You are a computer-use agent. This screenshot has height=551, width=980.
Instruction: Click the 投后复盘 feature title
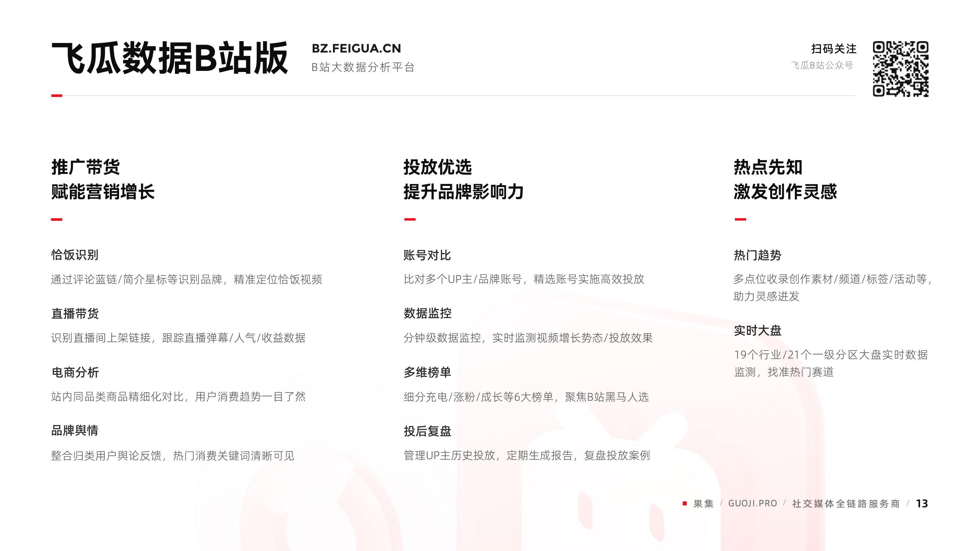point(427,431)
